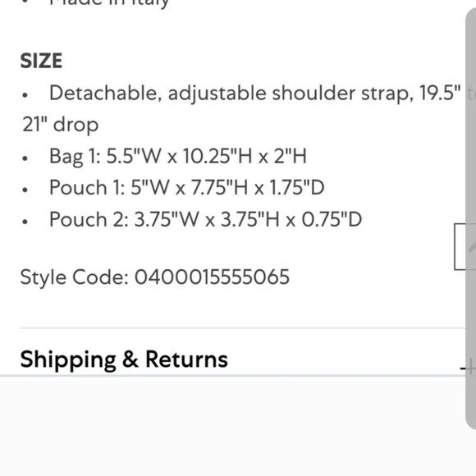Click the gray vertical scrollbar thumb
Image resolution: width=476 pixels, height=476 pixels.
pos(471,218)
